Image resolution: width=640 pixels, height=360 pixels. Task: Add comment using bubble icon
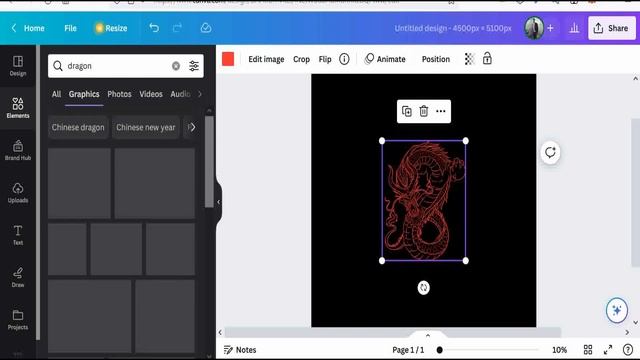click(550, 153)
